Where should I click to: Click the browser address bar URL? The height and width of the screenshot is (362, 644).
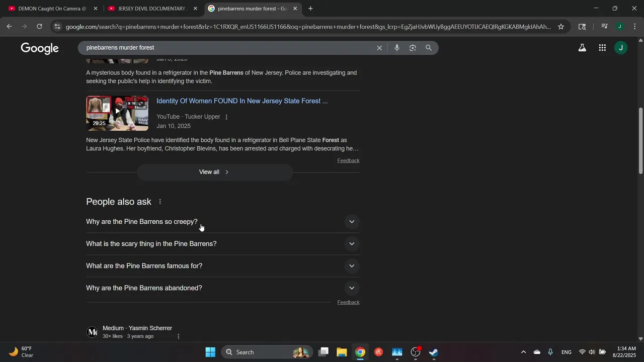pos(308,27)
